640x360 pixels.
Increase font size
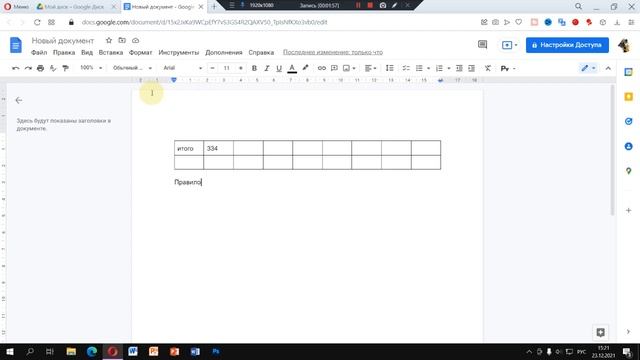pos(241,68)
